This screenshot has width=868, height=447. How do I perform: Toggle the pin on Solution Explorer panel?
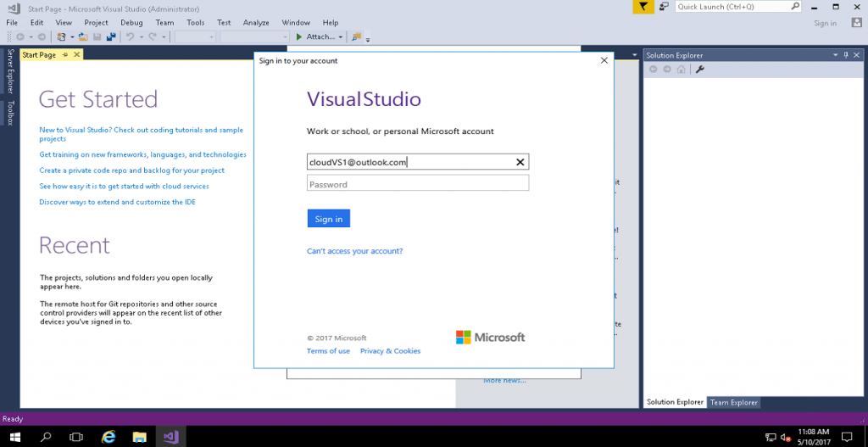coord(845,56)
